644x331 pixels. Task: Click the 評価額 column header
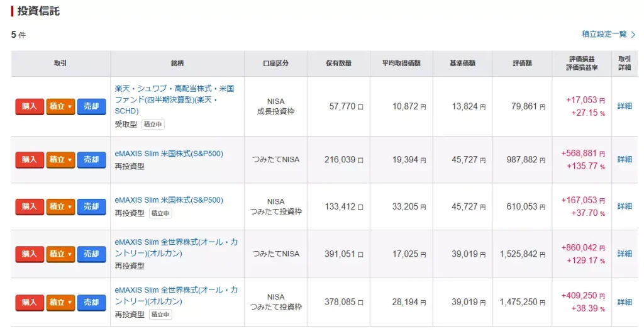(523, 64)
